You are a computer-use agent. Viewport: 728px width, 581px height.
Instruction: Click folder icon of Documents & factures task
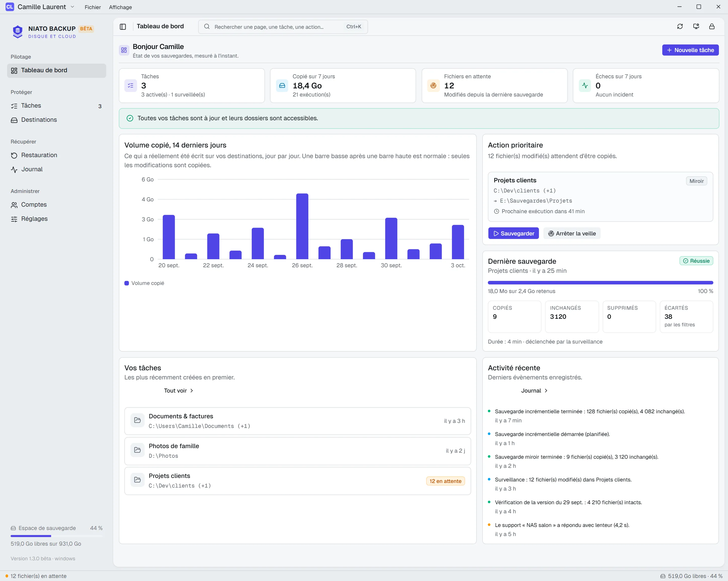tap(138, 420)
